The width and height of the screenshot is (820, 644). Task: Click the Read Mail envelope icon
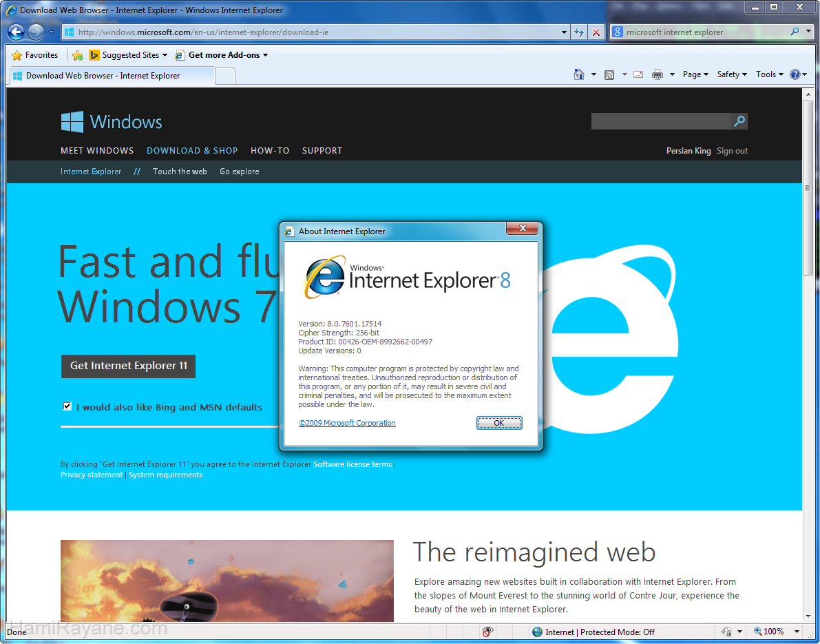638,74
